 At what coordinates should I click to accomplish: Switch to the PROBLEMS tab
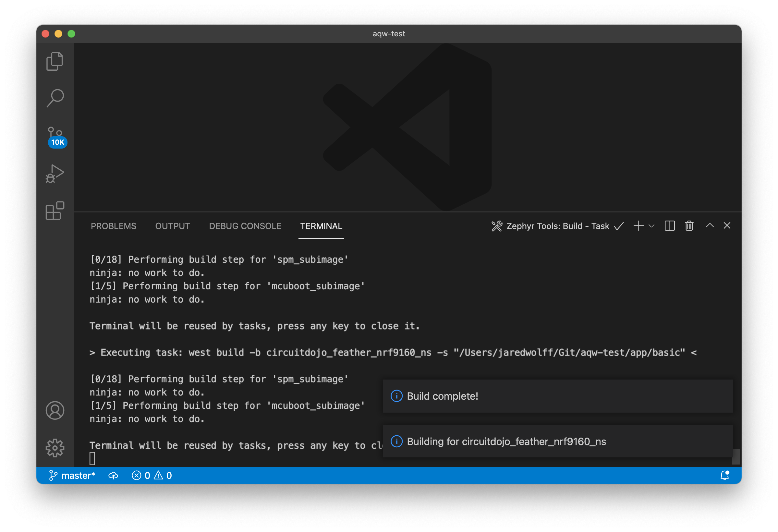point(114,226)
